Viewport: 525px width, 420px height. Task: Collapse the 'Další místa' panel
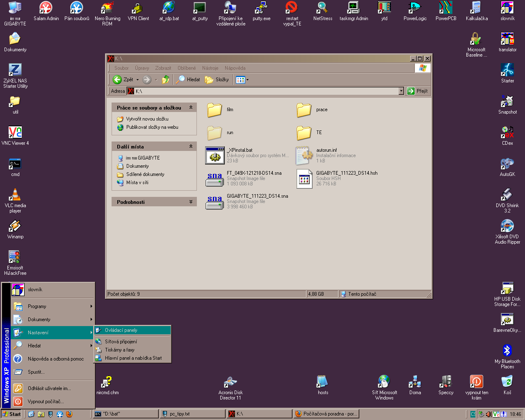point(191,146)
